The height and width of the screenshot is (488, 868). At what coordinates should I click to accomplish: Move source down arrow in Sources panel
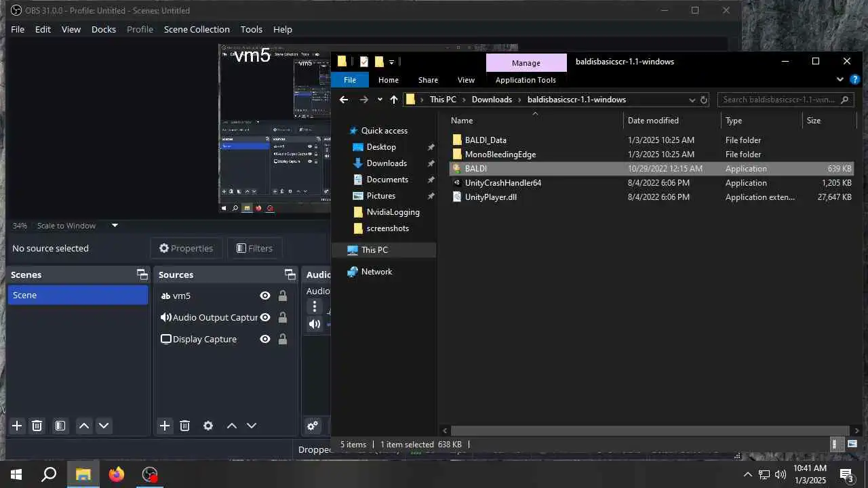252,426
